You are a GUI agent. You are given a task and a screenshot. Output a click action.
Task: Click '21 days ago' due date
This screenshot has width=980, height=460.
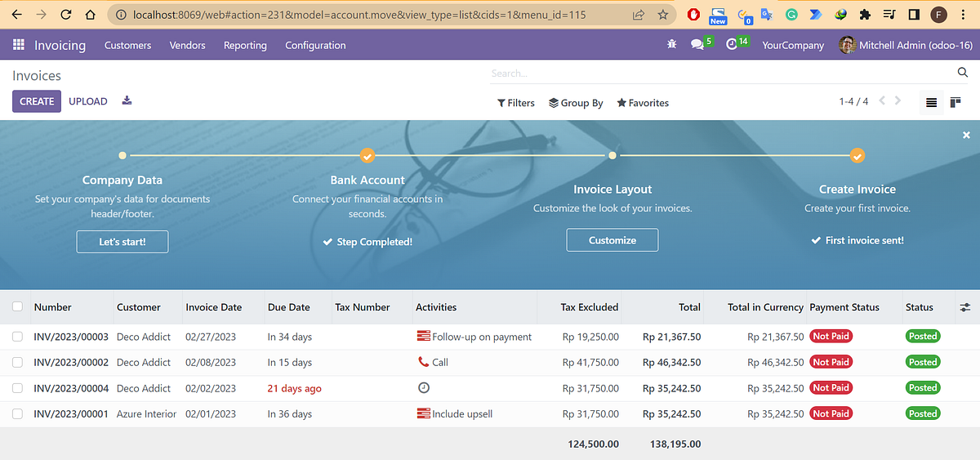295,388
